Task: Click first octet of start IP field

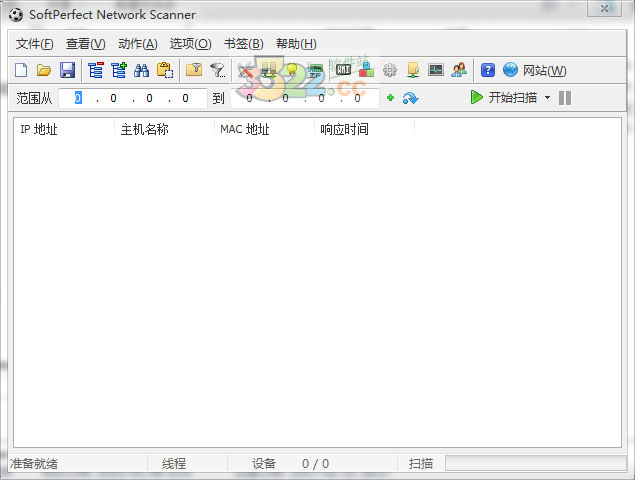Action: point(78,98)
